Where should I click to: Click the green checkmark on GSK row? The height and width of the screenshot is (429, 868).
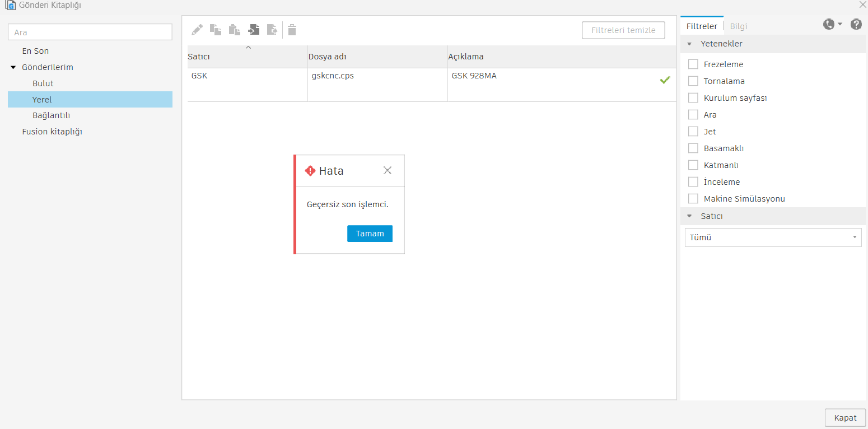665,80
